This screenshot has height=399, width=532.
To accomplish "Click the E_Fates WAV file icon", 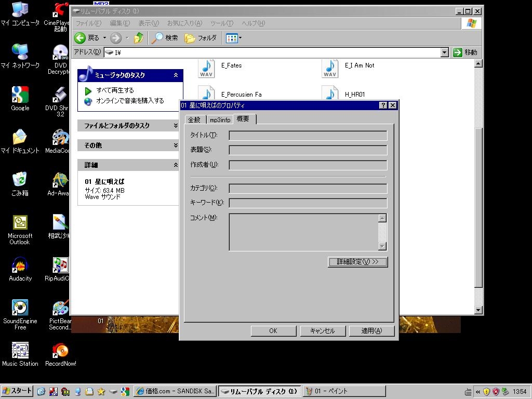I will pyautogui.click(x=206, y=68).
